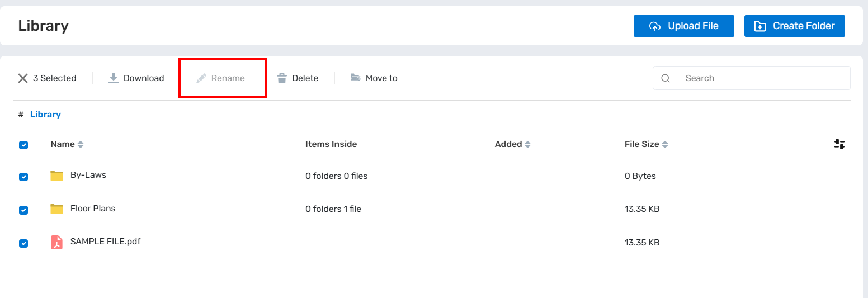
Task: Open the Library breadcrumb link
Action: pos(45,115)
